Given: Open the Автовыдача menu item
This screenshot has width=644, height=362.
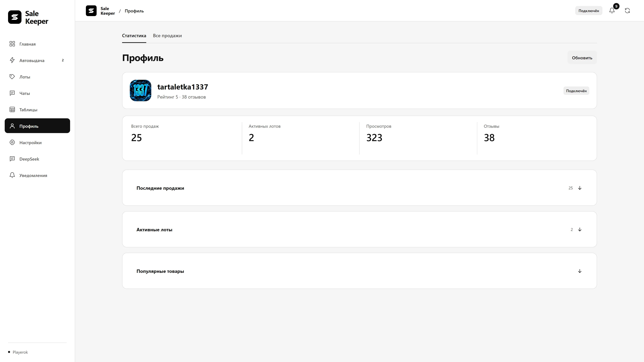Looking at the screenshot, I should (37, 60).
